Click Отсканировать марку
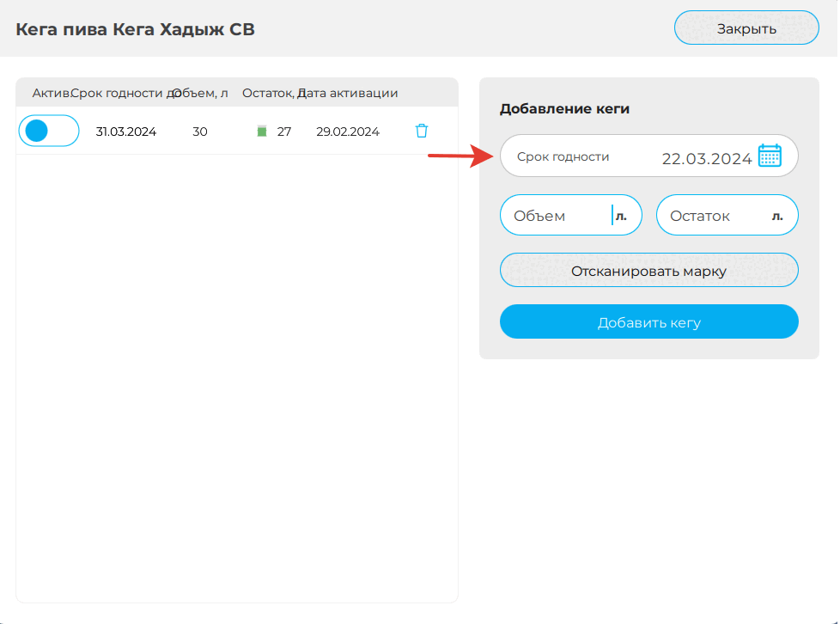Screen dimensions: 840x624 coord(648,269)
